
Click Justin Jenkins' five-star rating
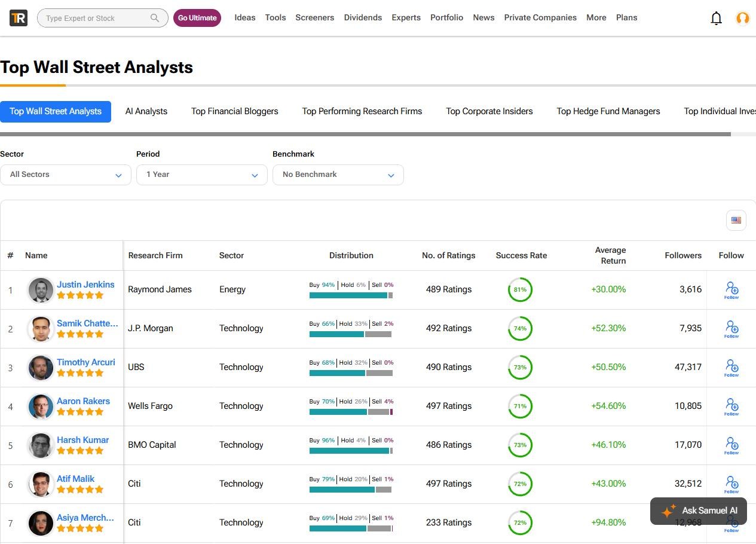(80, 295)
